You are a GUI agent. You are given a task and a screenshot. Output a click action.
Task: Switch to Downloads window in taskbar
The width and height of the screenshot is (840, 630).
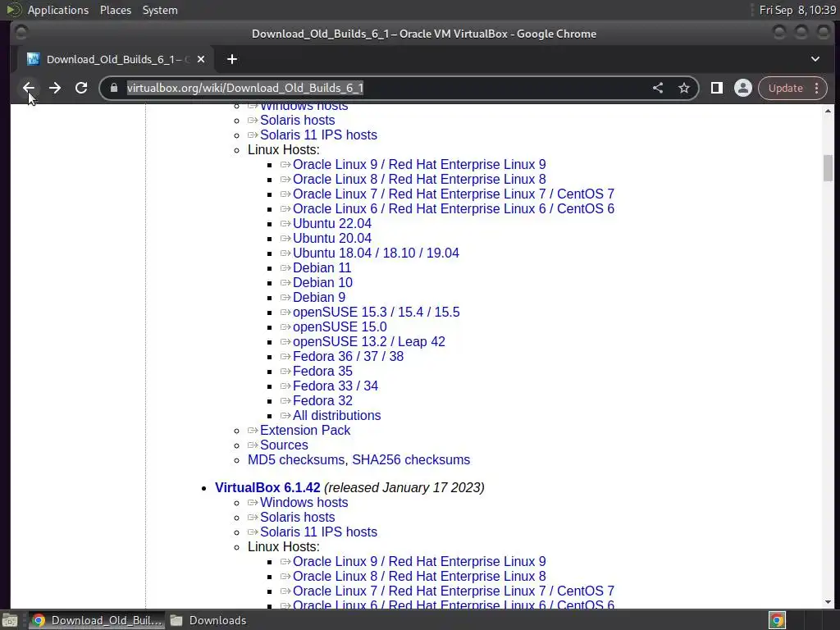209,620
